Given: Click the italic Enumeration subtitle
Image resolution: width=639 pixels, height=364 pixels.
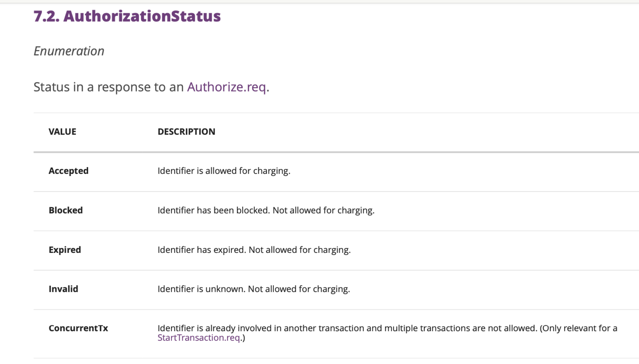Looking at the screenshot, I should tap(69, 51).
